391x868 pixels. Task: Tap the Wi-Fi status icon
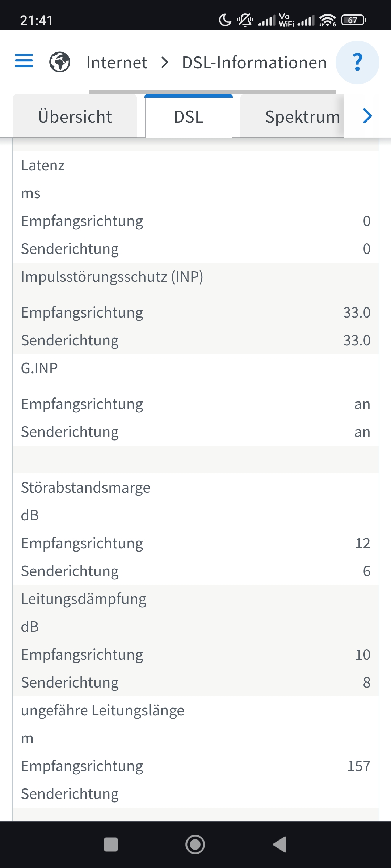coord(328,20)
